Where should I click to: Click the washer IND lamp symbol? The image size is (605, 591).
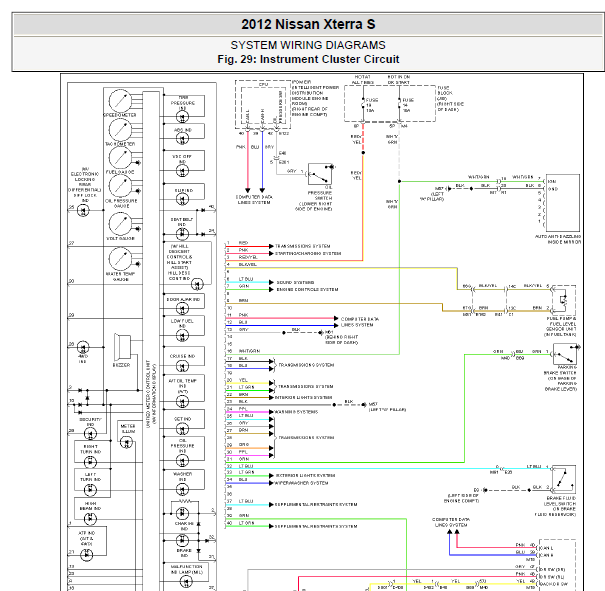tap(183, 490)
